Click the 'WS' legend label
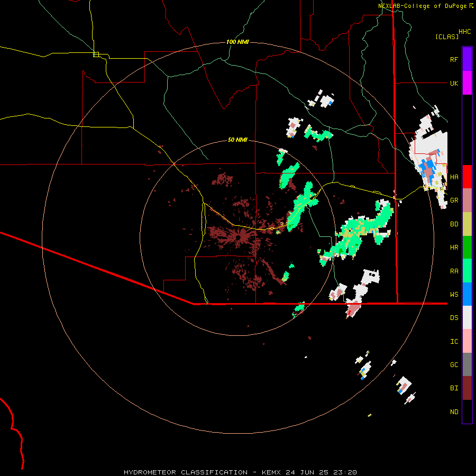 [x=454, y=295]
